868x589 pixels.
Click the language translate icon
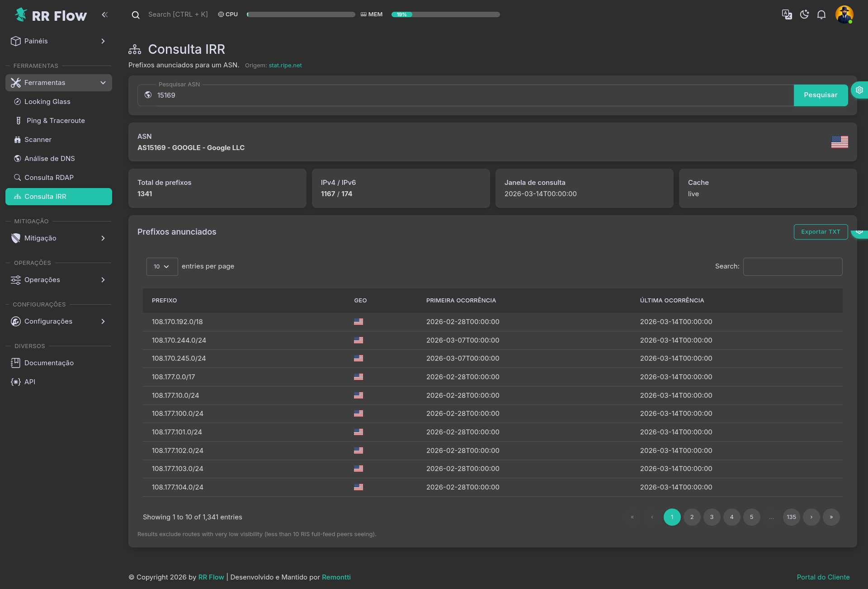[787, 14]
